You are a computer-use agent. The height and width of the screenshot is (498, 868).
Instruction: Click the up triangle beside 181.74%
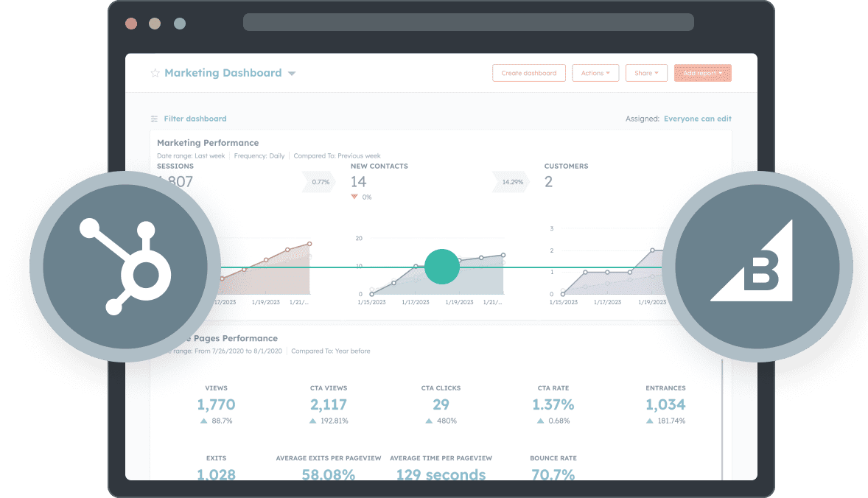(650, 421)
